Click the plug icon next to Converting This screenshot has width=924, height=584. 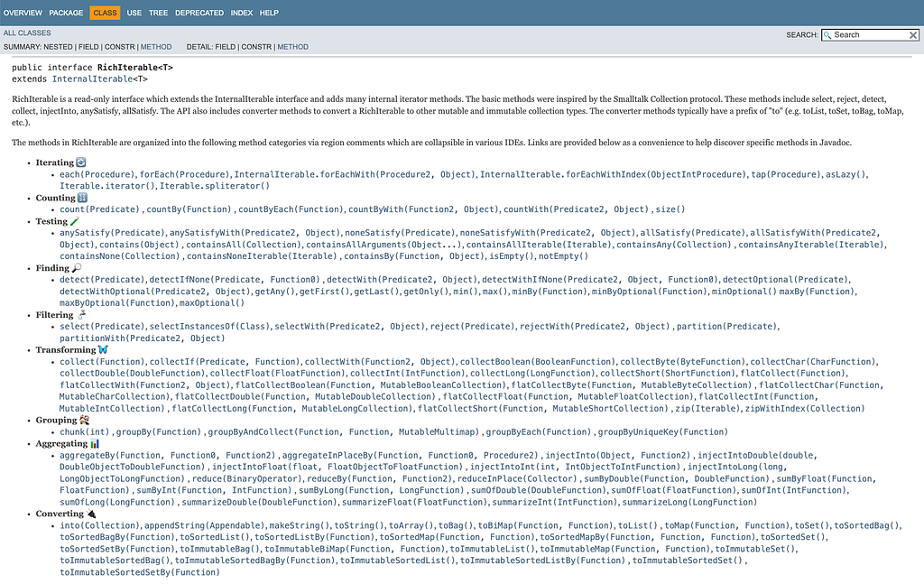[91, 514]
